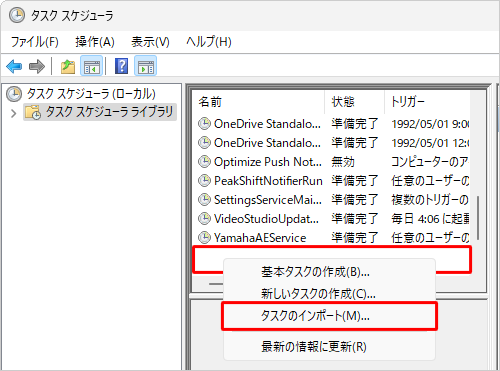Select タスク スケジューラ (ローカル) root node
Image resolution: width=500 pixels, height=371 pixels.
point(91,94)
